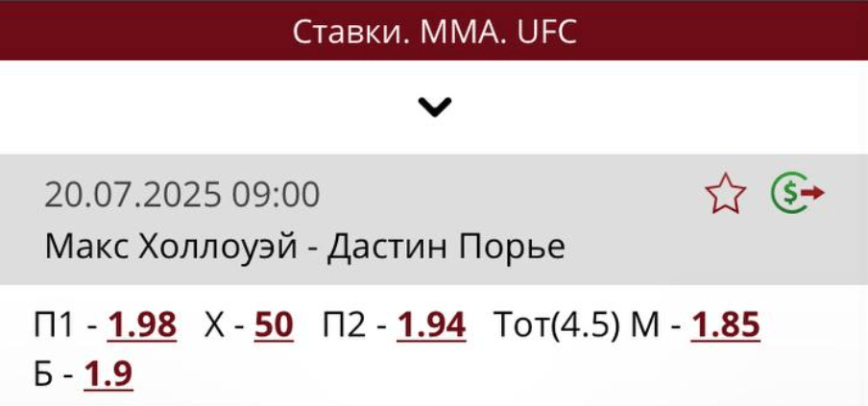The height and width of the screenshot is (406, 868).
Task: Expand the section using the black chevron
Action: [x=435, y=107]
